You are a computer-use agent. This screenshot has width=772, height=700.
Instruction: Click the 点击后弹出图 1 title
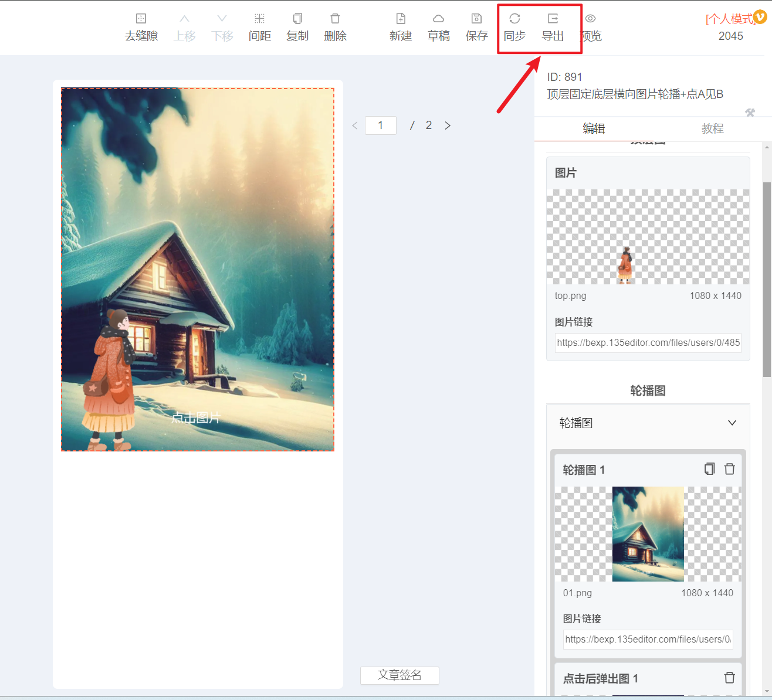601,678
